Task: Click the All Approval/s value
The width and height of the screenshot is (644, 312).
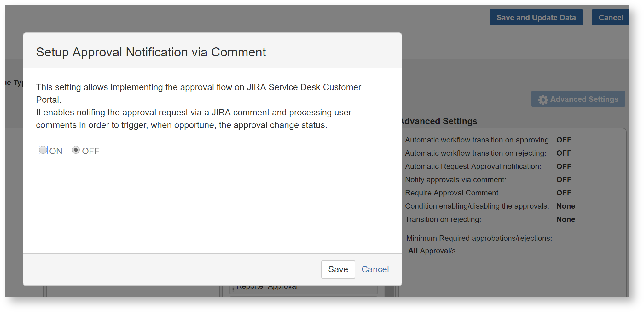Action: coord(432,251)
